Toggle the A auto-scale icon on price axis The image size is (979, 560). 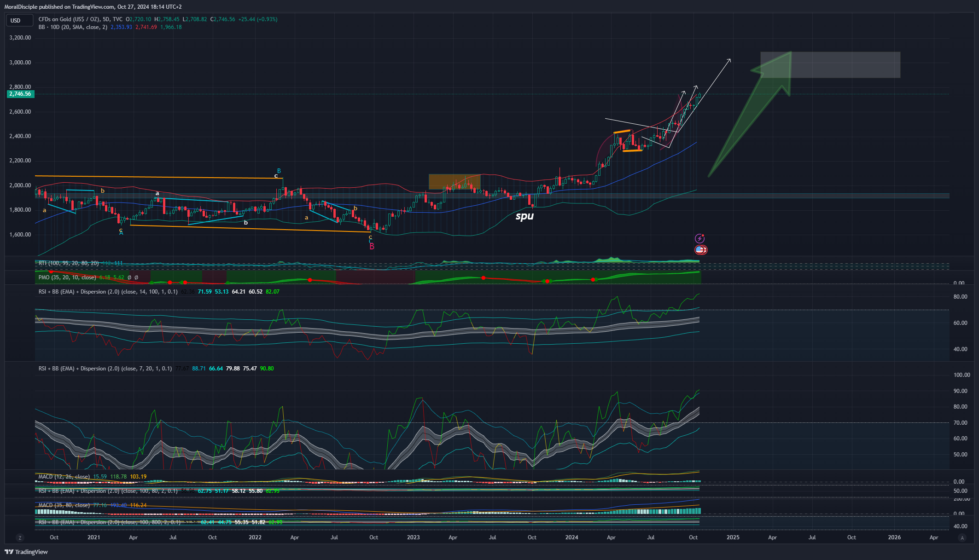point(962,537)
